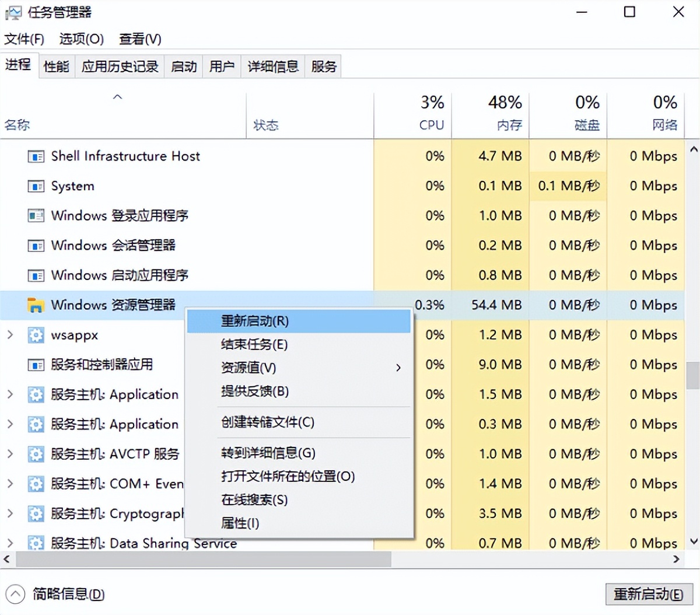Click the Windows 会话管理器 process icon

[x=36, y=246]
